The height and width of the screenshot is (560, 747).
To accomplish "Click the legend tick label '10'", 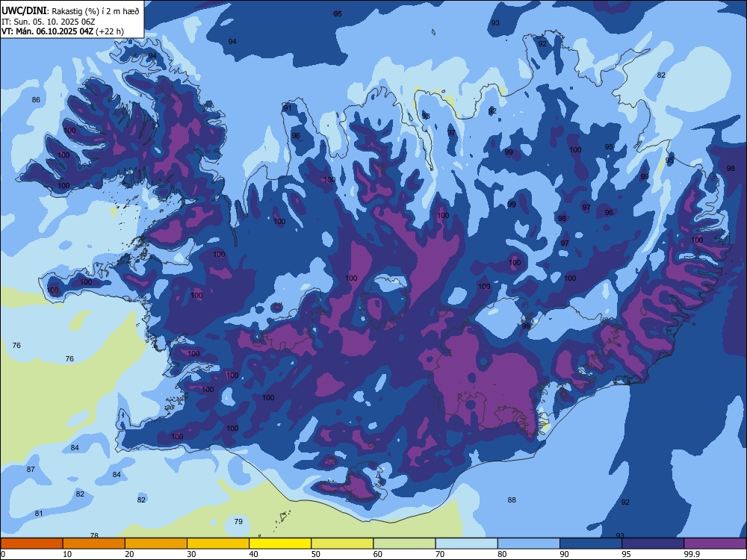I will coord(67,554).
